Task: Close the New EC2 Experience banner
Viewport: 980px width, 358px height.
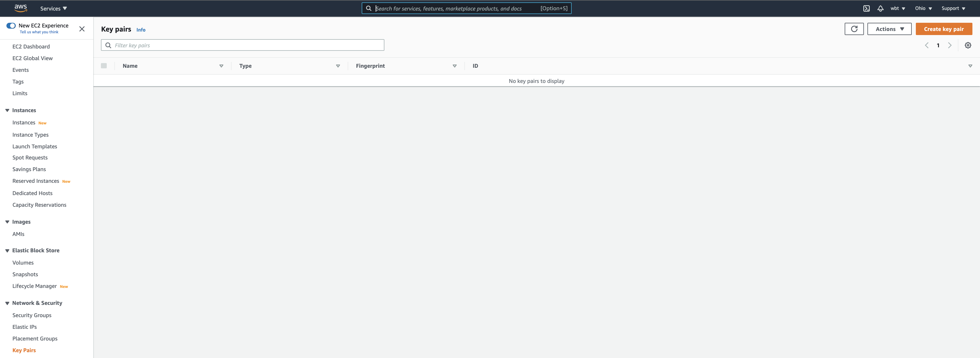Action: click(82, 29)
